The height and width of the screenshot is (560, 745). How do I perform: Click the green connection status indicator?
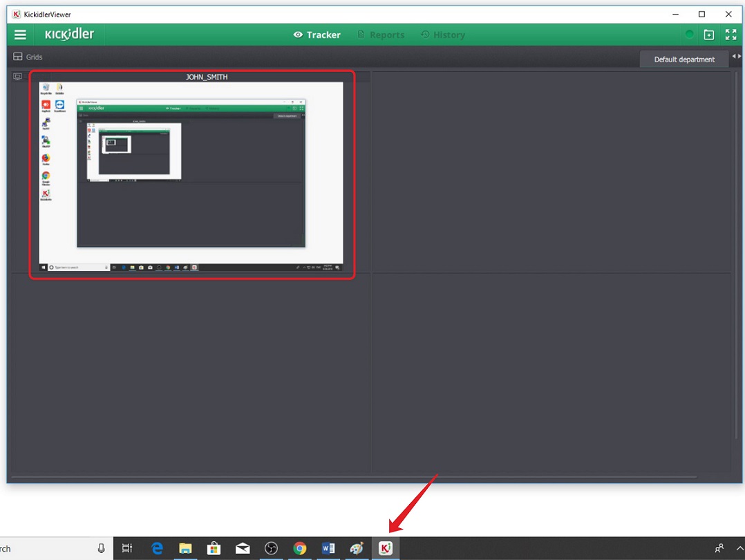pos(689,35)
